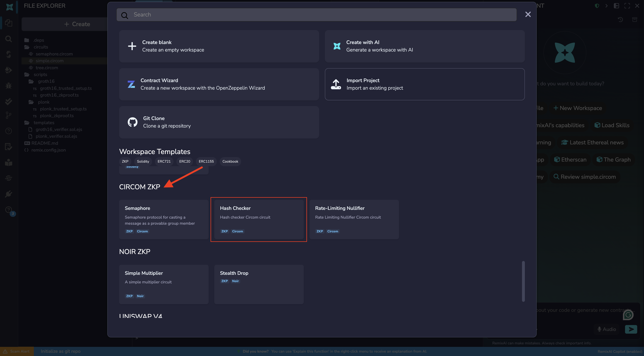
Task: Select the Create blank workspace card
Action: click(x=219, y=46)
